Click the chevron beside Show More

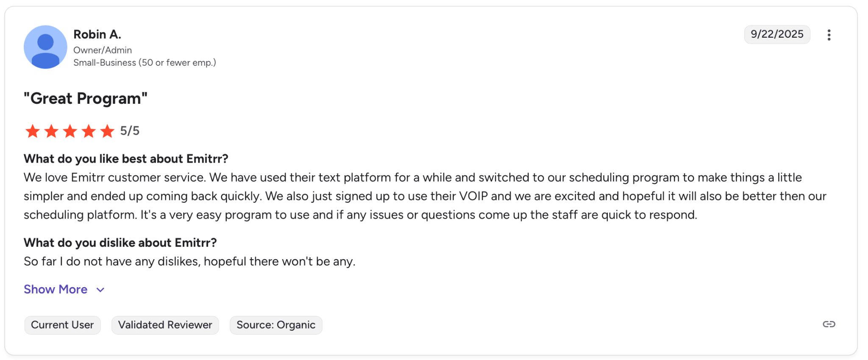(100, 290)
